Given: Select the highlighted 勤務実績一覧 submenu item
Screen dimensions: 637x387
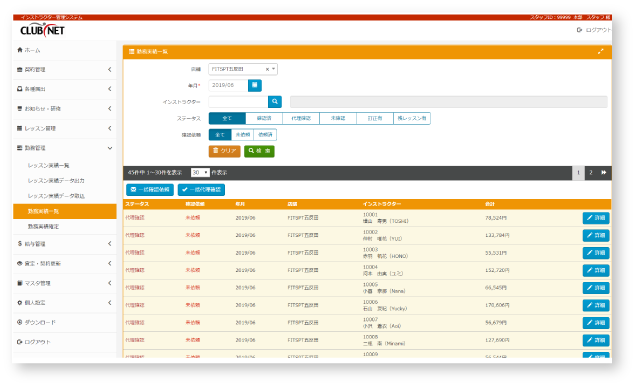Looking at the screenshot, I should click(x=65, y=212).
